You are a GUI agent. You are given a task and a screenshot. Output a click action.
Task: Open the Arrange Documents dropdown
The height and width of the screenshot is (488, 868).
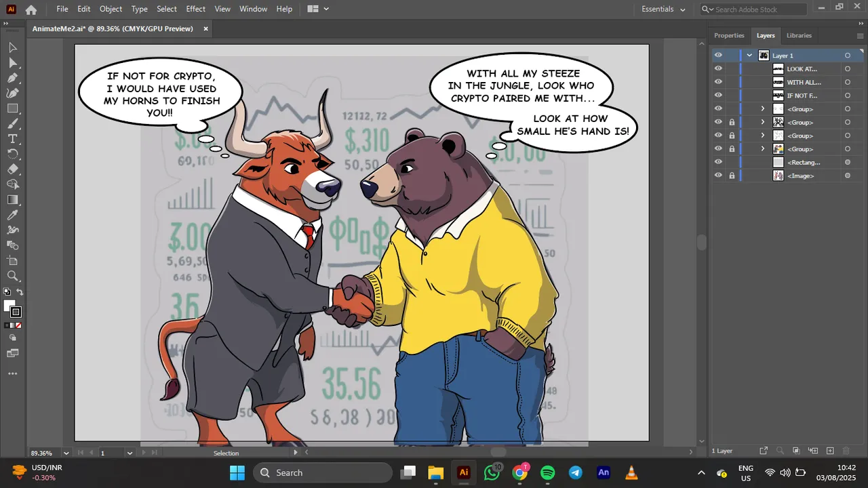coord(317,9)
